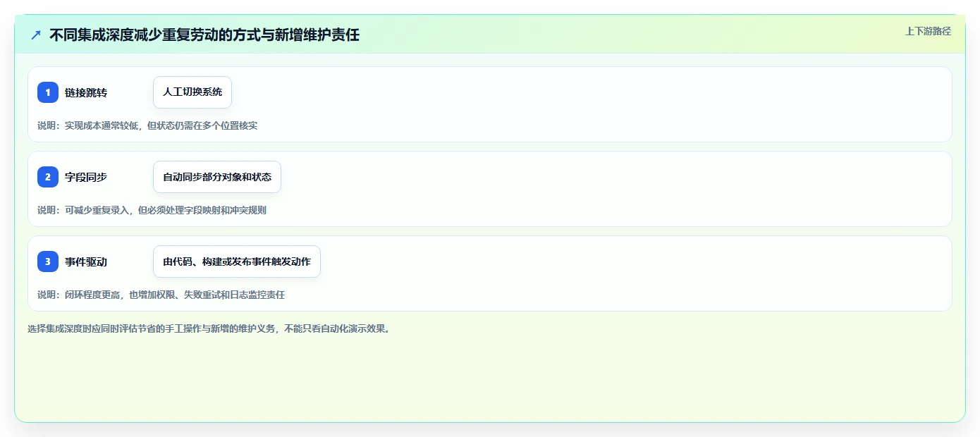Image resolution: width=980 pixels, height=437 pixels.
Task: Select the 链接跳转 step label
Action: tap(86, 92)
